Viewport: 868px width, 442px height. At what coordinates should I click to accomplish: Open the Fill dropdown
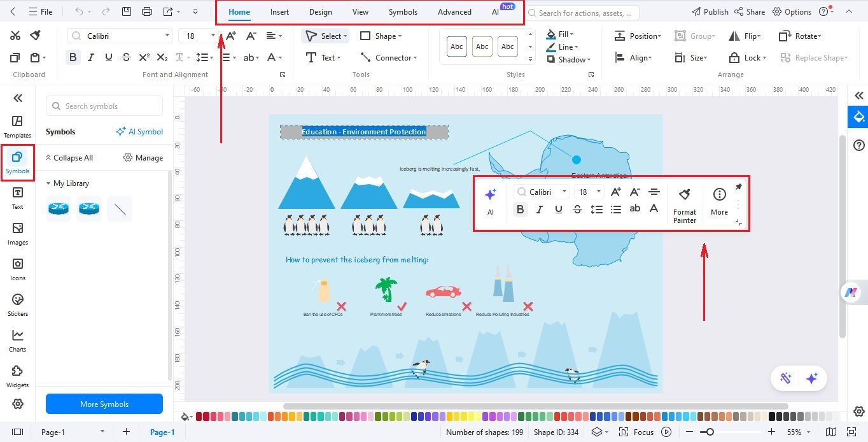(x=560, y=34)
